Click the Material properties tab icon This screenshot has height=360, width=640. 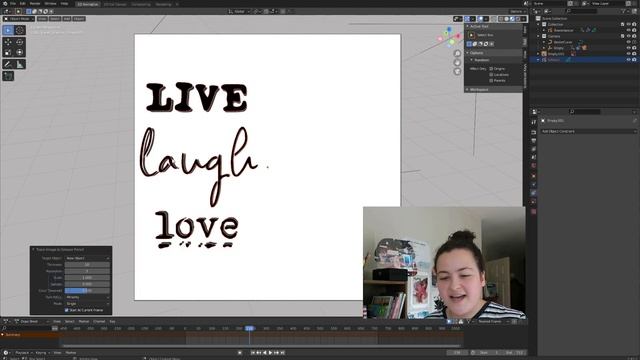(533, 211)
